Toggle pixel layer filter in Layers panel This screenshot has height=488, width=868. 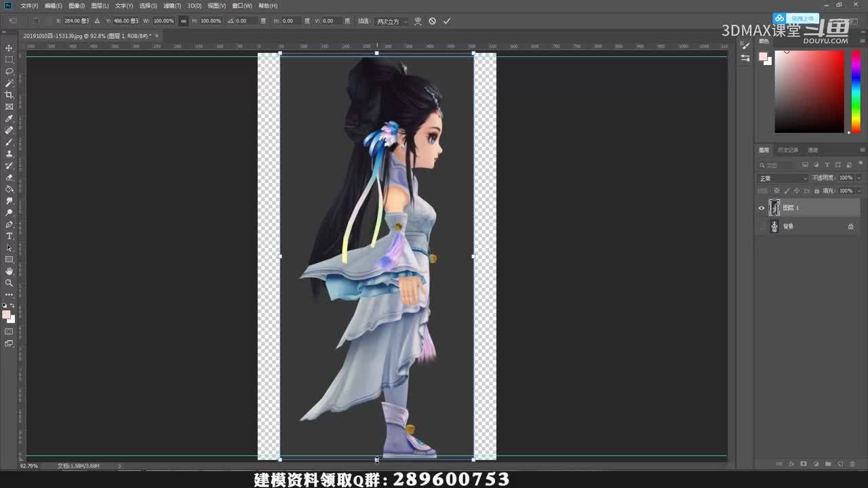coord(805,165)
